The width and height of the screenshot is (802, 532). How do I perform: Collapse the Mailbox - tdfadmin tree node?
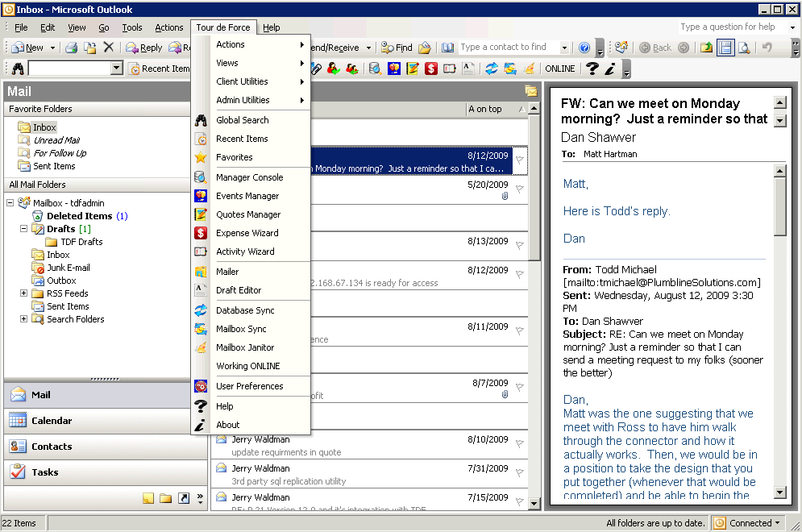click(x=10, y=203)
